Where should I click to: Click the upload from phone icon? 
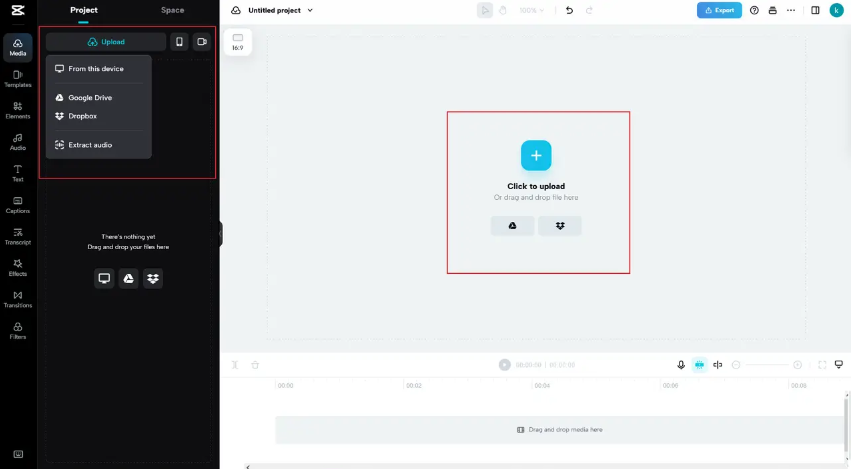[x=179, y=42]
